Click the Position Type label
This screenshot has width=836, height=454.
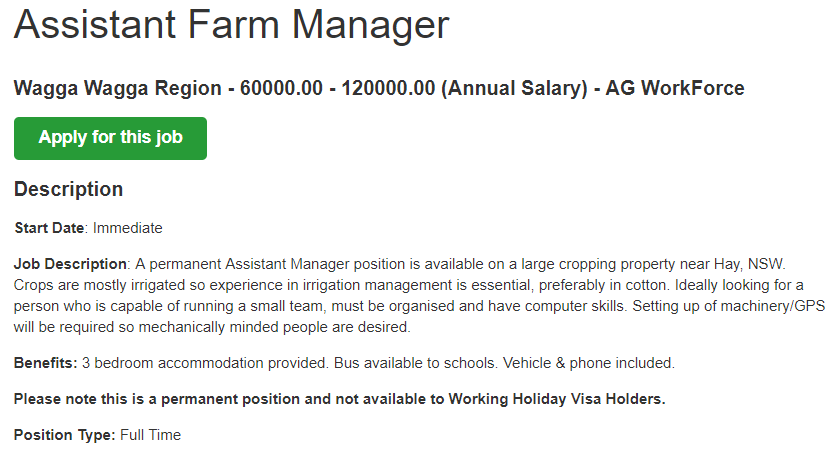pyautogui.click(x=64, y=435)
